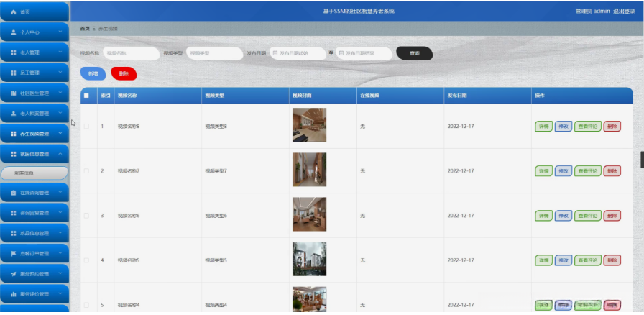Click the icon of 社区医生管理
Screen dimensions: 644x315
[13, 93]
